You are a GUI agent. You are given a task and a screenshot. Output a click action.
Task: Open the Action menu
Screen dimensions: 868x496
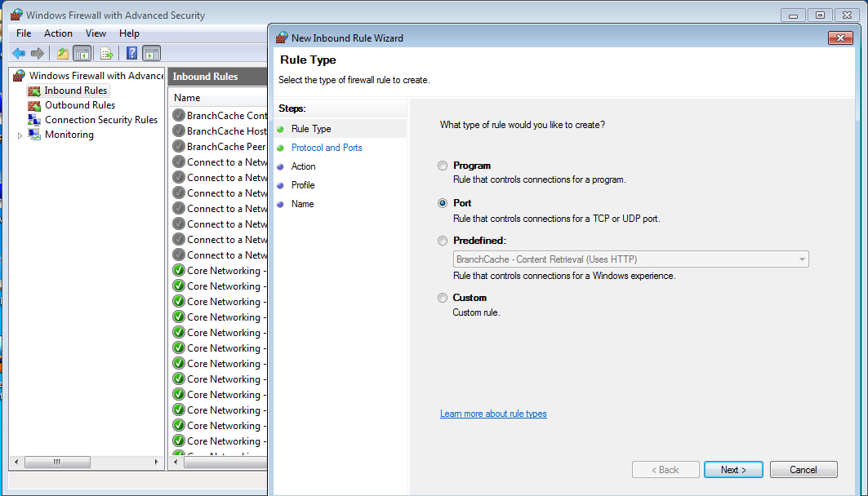click(58, 33)
